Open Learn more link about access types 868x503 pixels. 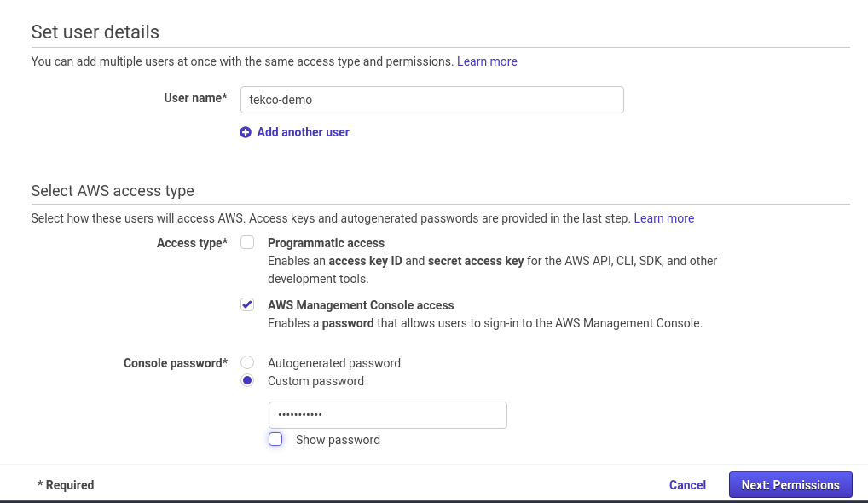click(663, 218)
